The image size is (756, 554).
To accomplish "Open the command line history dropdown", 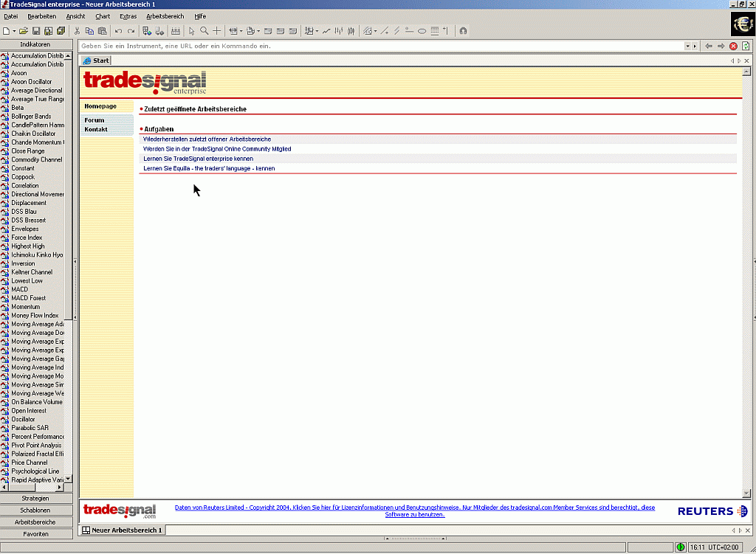I will pos(687,46).
